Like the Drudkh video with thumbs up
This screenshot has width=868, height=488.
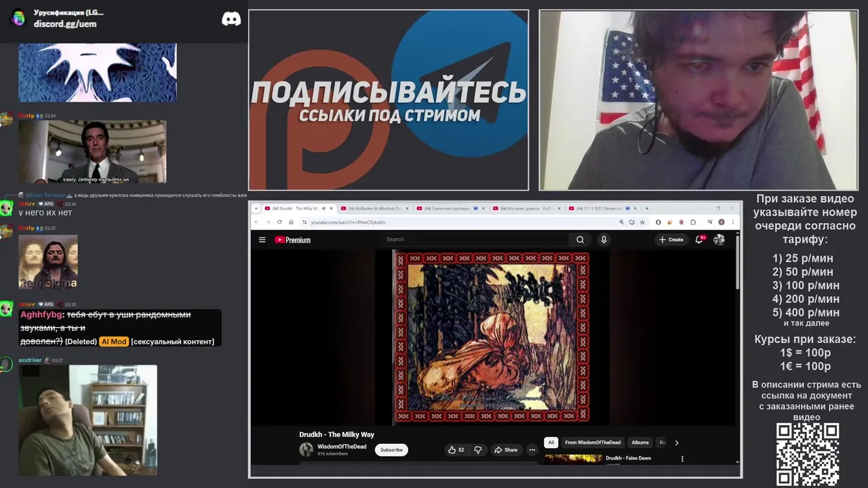point(456,449)
